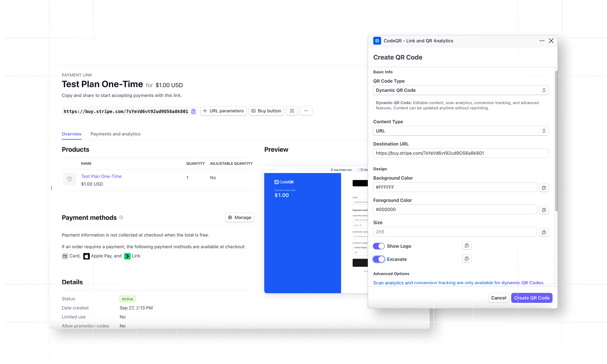Open the QR Code Type dropdown
This screenshot has width=607, height=364.
click(x=461, y=90)
